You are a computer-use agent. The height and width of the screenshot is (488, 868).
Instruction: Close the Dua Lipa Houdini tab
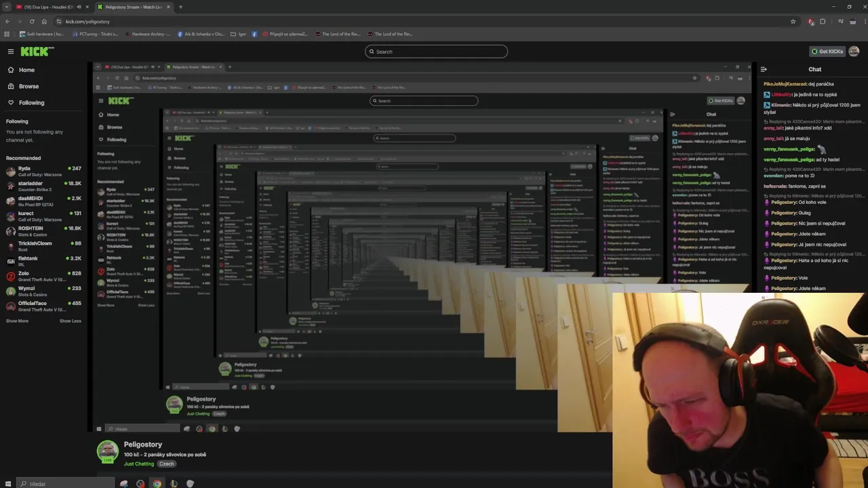pos(87,7)
